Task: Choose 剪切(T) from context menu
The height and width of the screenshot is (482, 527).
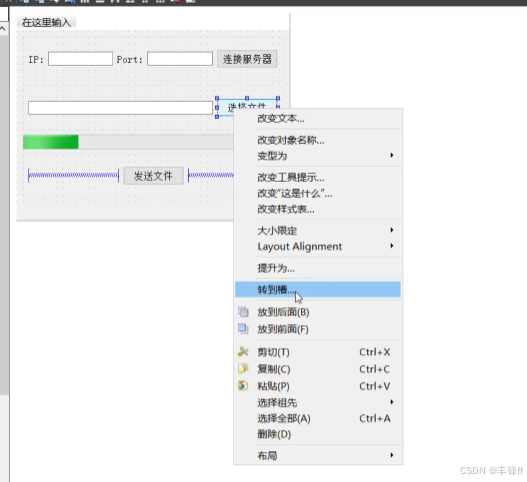Action: click(x=318, y=352)
